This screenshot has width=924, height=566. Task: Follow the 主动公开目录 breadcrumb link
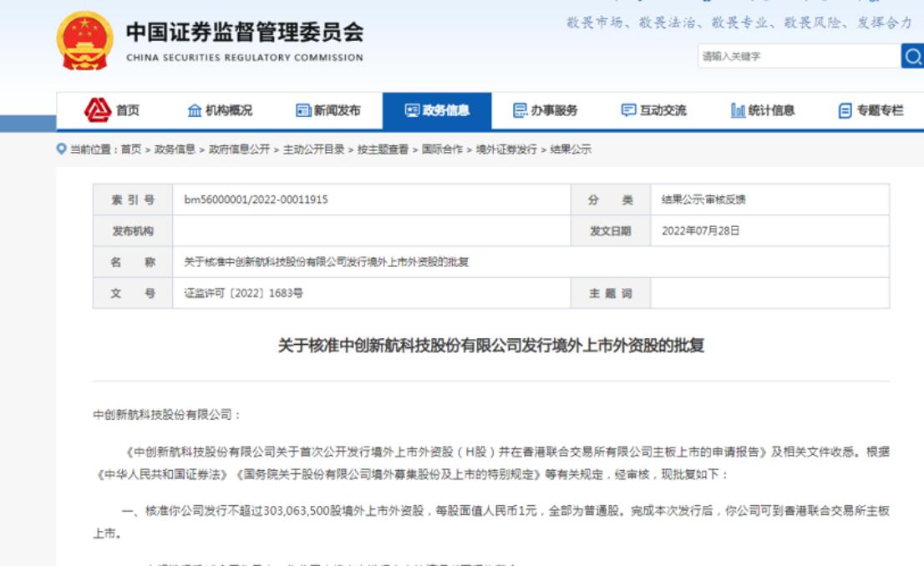click(x=313, y=149)
